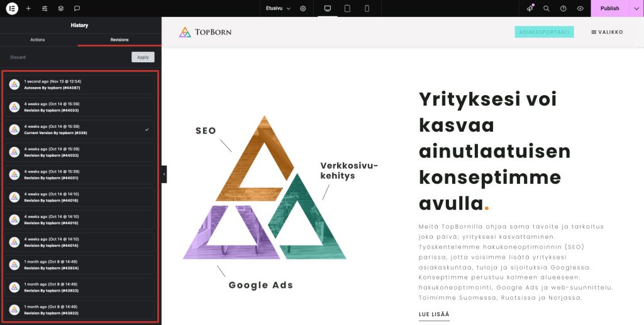Expand Publish options arrow
This screenshot has width=644, height=325.
pos(636,8)
